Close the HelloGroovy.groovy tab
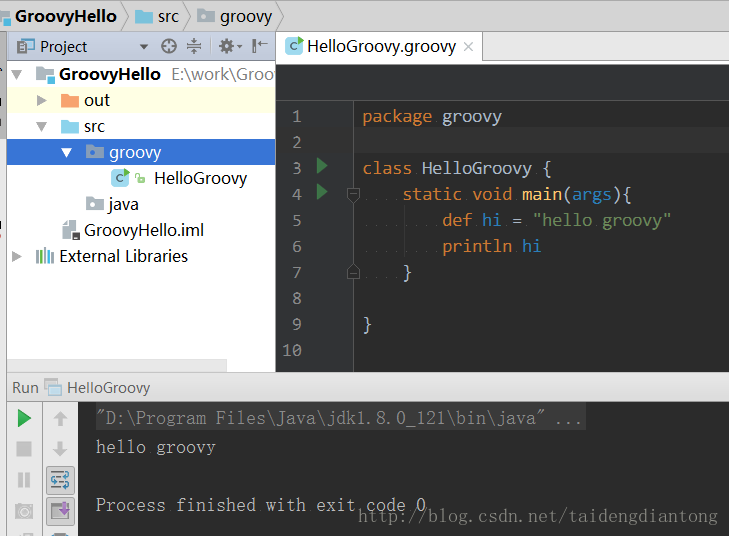 click(469, 46)
